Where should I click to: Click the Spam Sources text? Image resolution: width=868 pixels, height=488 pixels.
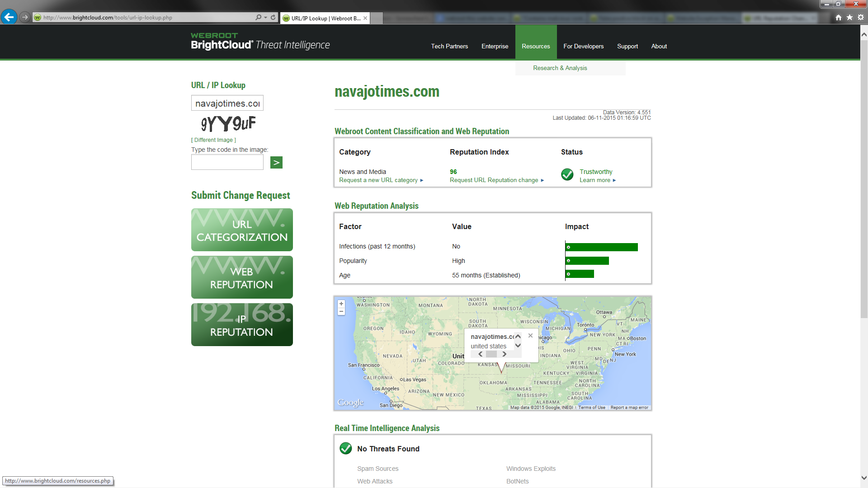click(378, 469)
